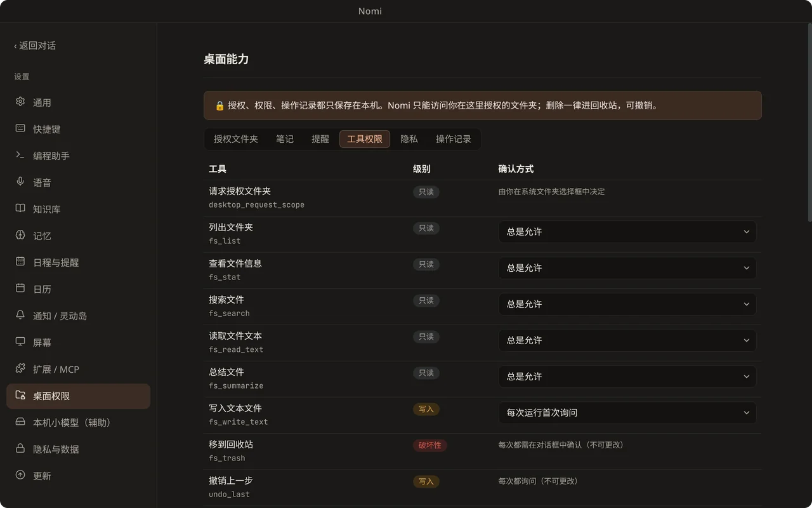This screenshot has width=812, height=508.
Task: Switch to the 笔记 tab
Action: coord(285,139)
